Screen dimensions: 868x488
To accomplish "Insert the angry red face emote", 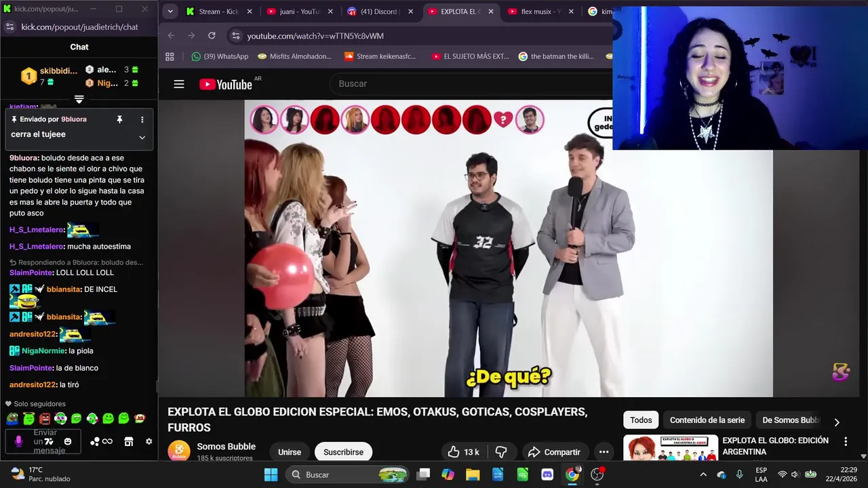I will (45, 419).
